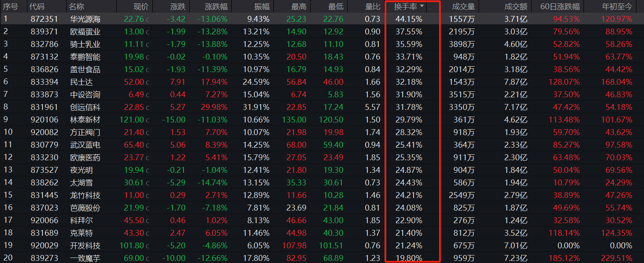Screen dimensions: 644x263
Task: Click the 229.51% year-to-date cell
Action: (x=617, y=258)
